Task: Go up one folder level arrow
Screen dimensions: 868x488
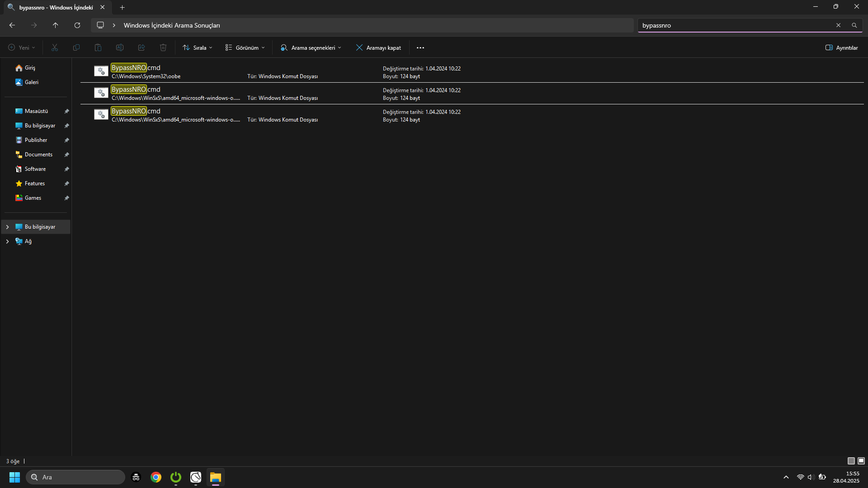Action: (56, 25)
